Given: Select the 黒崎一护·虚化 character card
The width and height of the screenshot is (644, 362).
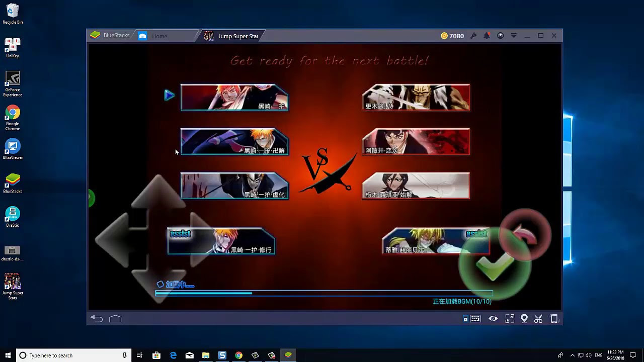Looking at the screenshot, I should click(x=234, y=186).
